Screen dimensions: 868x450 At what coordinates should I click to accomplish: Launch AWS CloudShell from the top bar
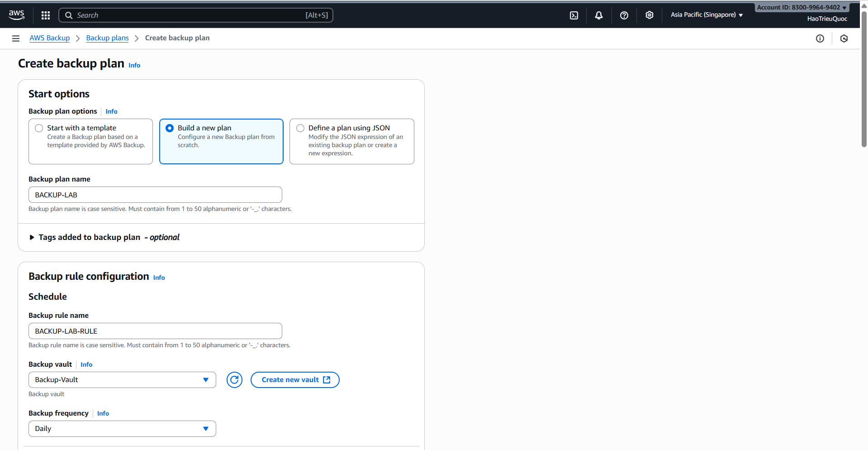(x=574, y=15)
